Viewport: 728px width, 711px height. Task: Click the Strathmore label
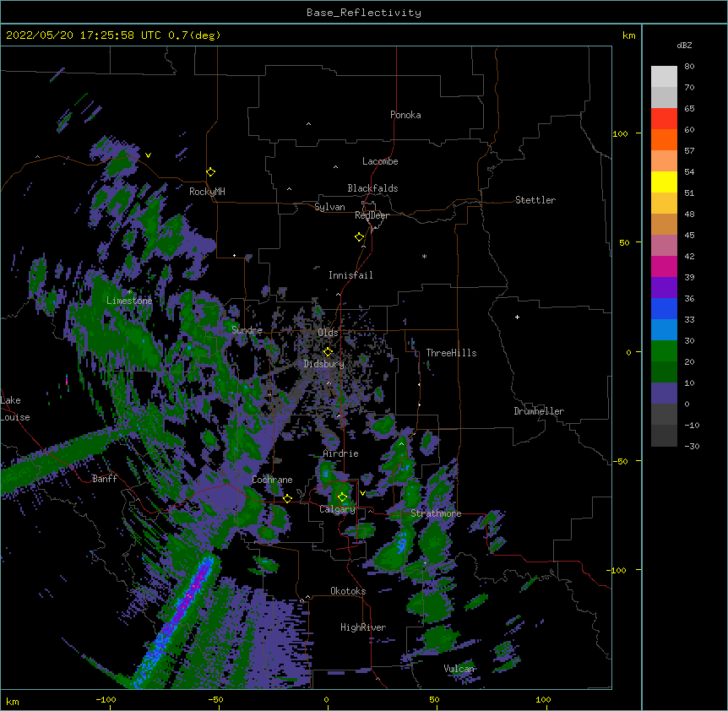point(436,513)
